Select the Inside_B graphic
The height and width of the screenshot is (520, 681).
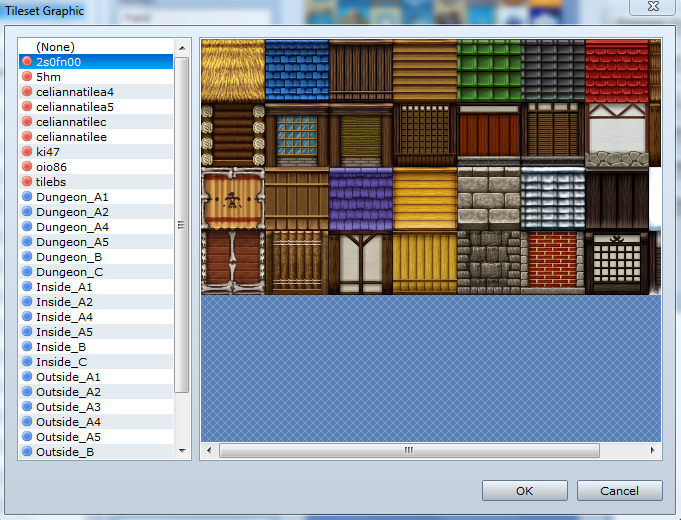(x=96, y=347)
